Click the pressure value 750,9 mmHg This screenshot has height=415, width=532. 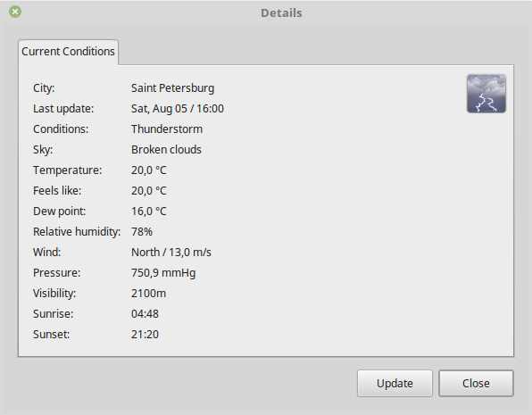(x=163, y=273)
